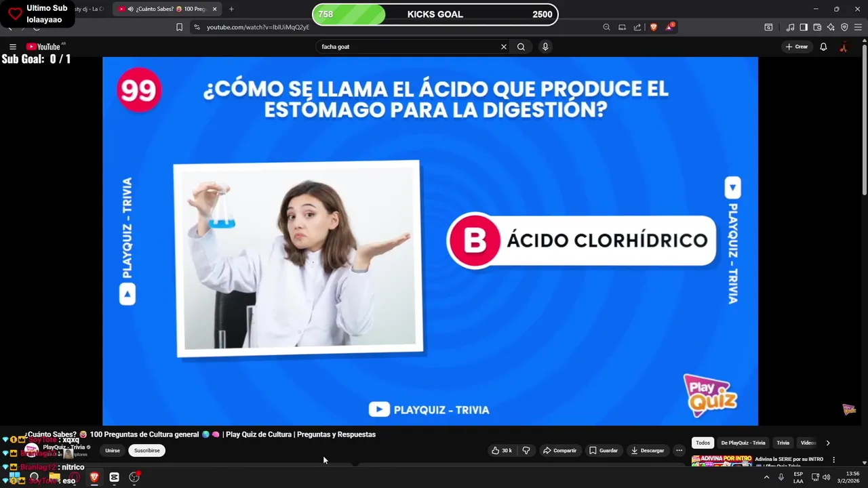Open the account avatar menu

click(x=844, y=47)
